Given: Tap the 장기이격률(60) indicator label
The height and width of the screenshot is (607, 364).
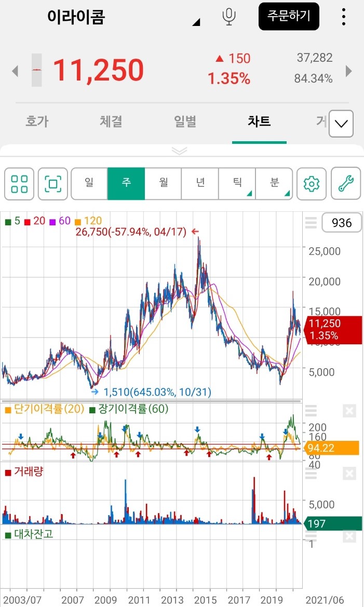Looking at the screenshot, I should pyautogui.click(x=129, y=409).
